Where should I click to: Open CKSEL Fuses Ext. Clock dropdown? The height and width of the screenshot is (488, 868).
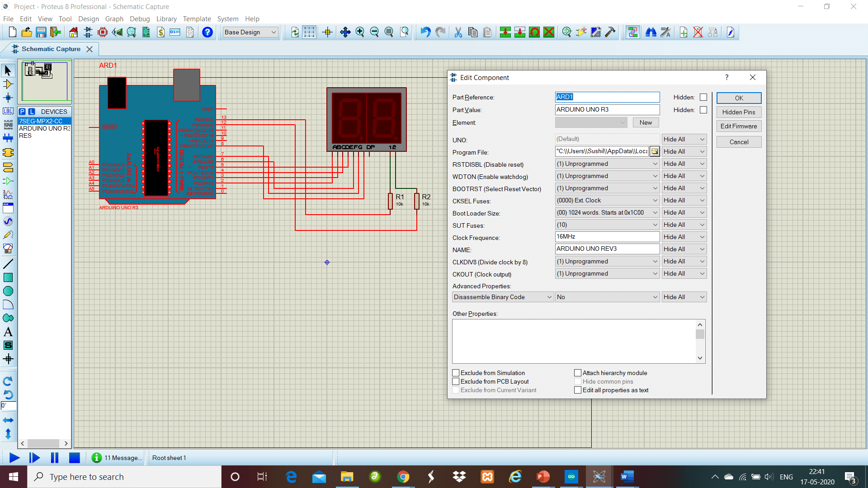pos(607,200)
